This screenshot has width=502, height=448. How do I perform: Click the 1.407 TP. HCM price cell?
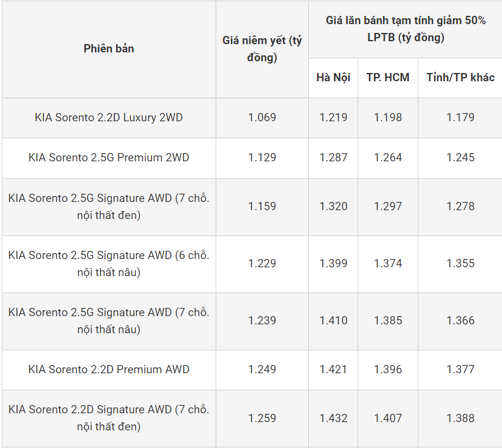click(x=388, y=418)
